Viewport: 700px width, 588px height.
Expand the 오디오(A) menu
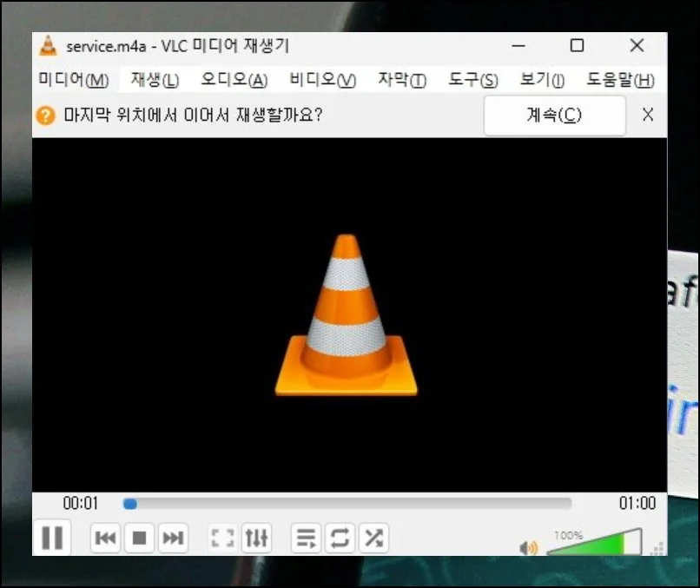pyautogui.click(x=234, y=80)
